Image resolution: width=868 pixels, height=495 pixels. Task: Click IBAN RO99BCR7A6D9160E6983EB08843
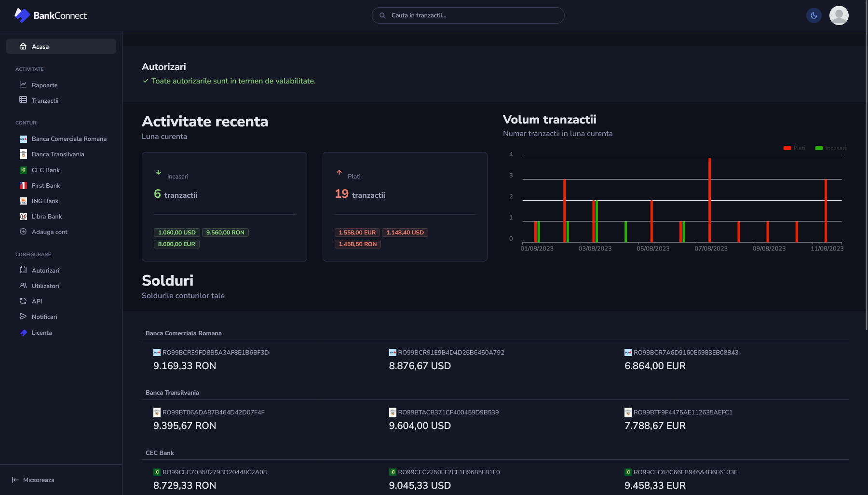(686, 353)
